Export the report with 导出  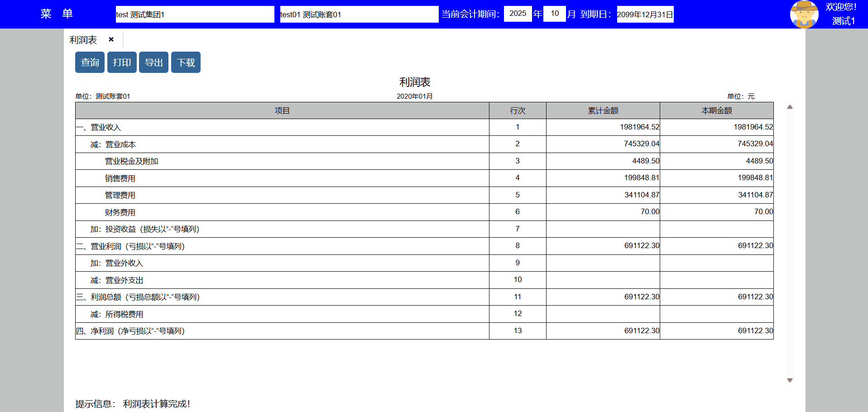pyautogui.click(x=153, y=62)
